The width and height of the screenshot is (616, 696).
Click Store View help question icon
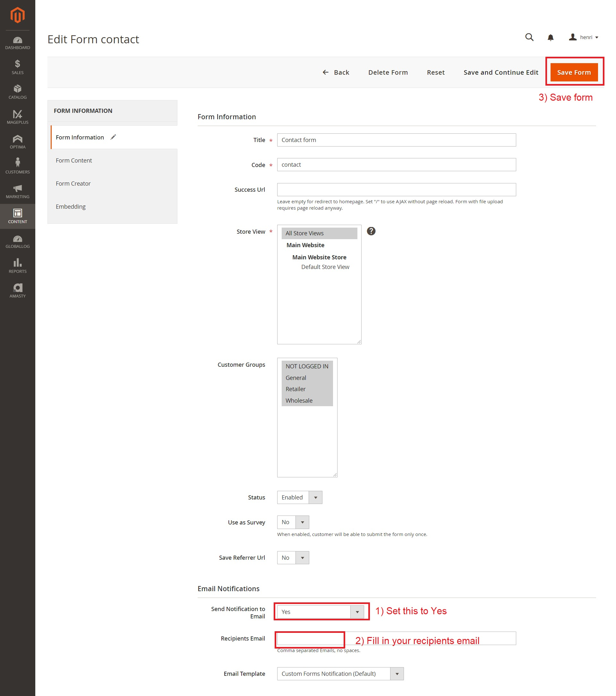coord(371,231)
